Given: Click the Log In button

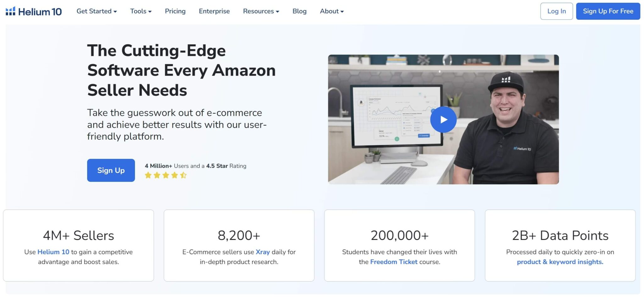Looking at the screenshot, I should click(x=557, y=11).
